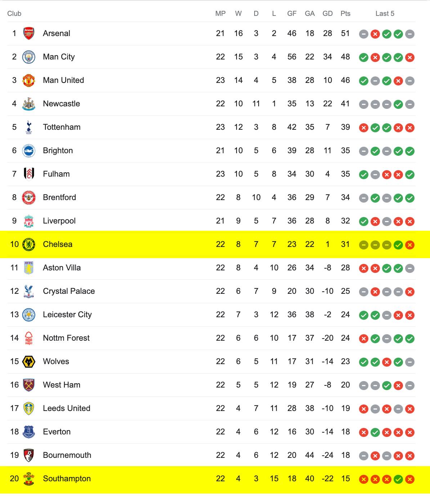Click the Last 5 column header
The height and width of the screenshot is (504, 430).
(385, 13)
